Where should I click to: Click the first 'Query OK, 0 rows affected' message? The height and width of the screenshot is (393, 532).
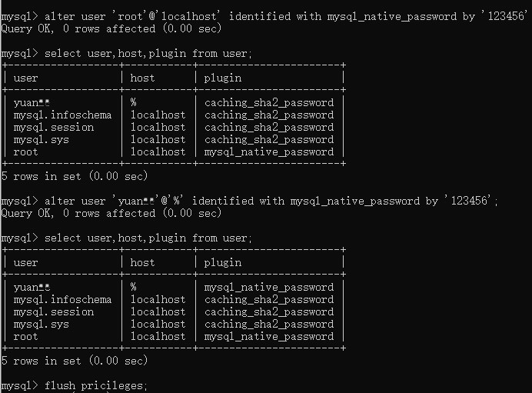(x=111, y=29)
